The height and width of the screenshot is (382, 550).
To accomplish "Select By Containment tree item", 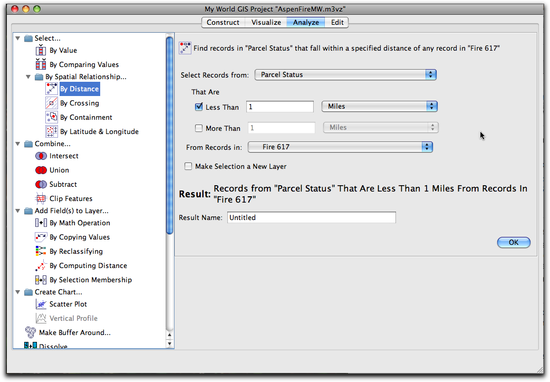I will pyautogui.click(x=86, y=117).
